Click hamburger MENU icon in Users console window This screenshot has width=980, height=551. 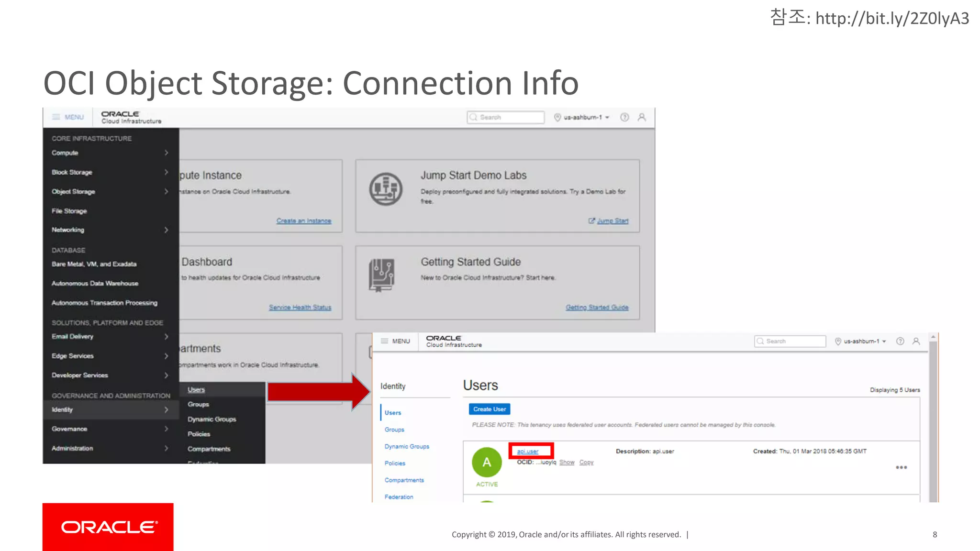click(384, 341)
